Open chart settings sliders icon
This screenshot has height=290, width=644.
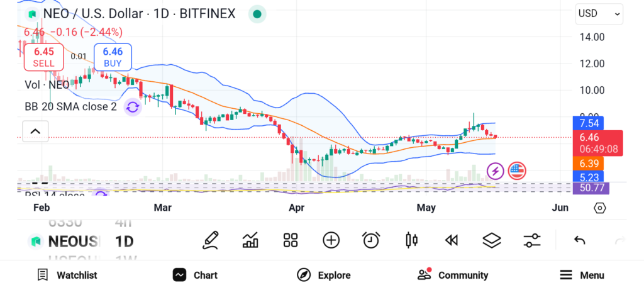point(532,240)
